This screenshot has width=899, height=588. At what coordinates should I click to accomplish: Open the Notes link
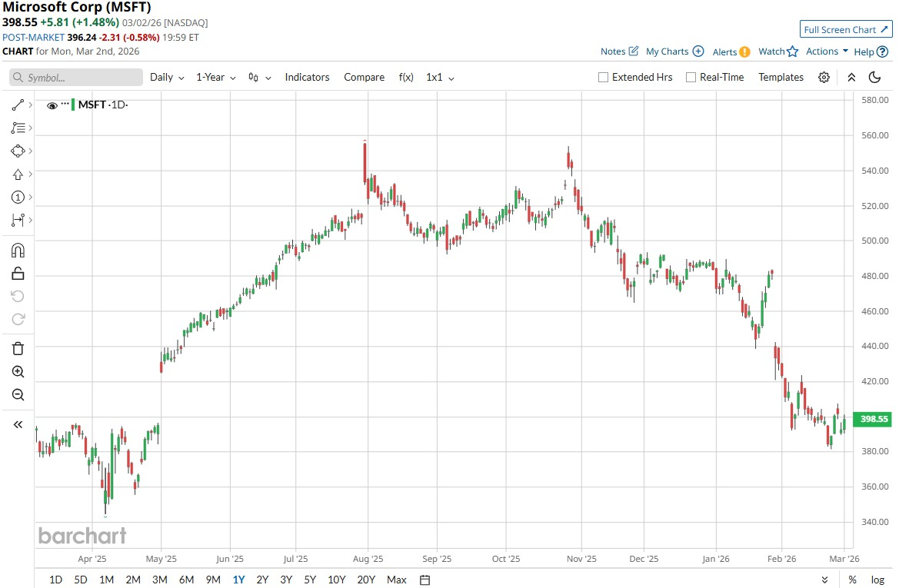[619, 51]
